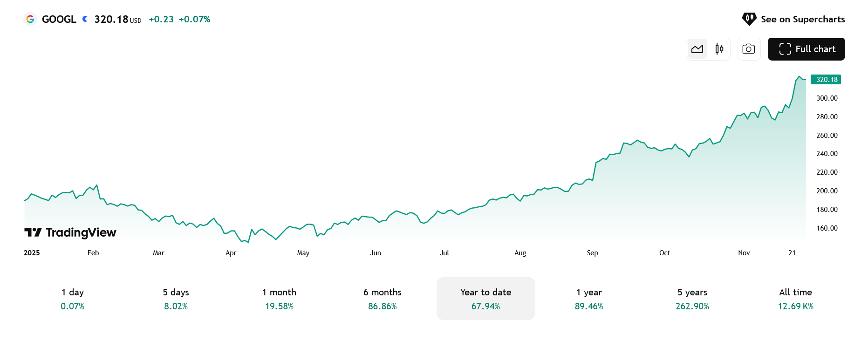Click the GOOGL ticker symbol

59,19
